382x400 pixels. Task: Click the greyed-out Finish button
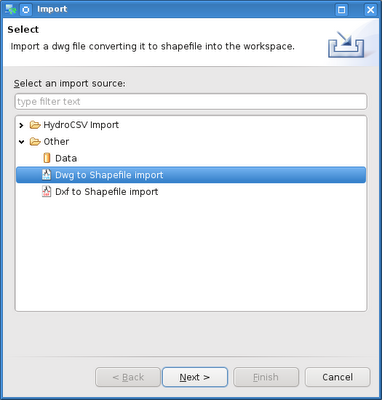pyautogui.click(x=266, y=377)
